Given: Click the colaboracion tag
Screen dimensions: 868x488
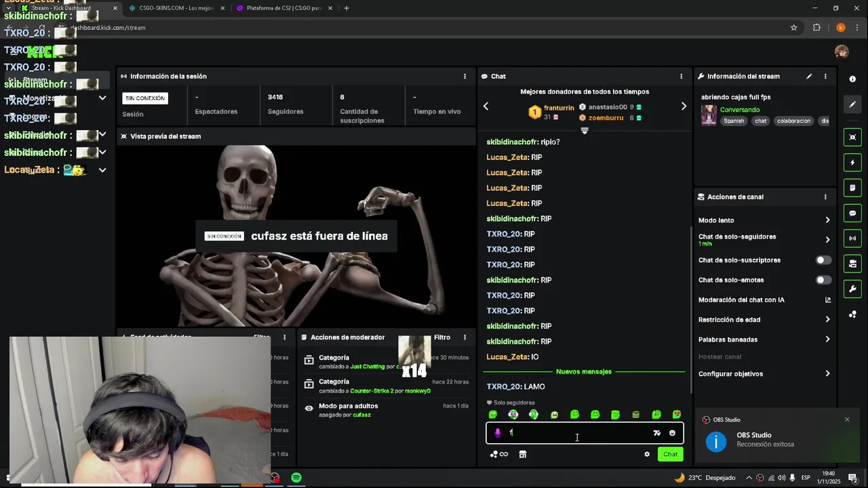Looking at the screenshot, I should pyautogui.click(x=794, y=121).
